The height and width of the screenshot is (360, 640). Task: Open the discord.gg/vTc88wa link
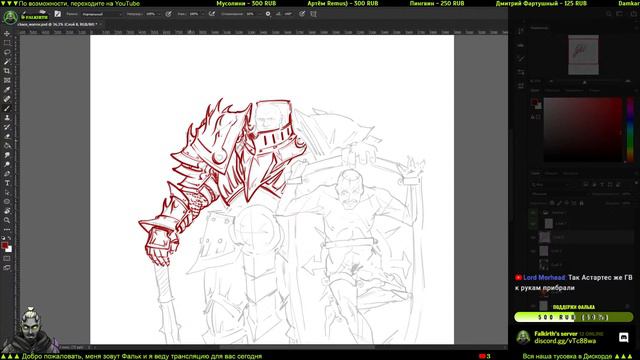565,341
